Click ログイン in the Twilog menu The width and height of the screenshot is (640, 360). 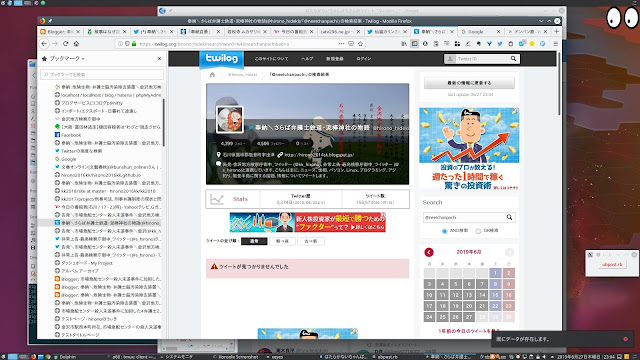tap(363, 59)
